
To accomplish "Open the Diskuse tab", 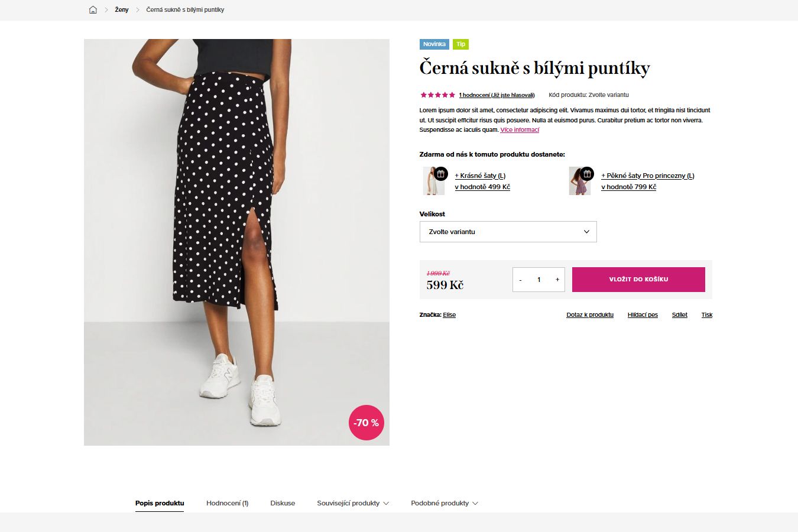I will (283, 503).
